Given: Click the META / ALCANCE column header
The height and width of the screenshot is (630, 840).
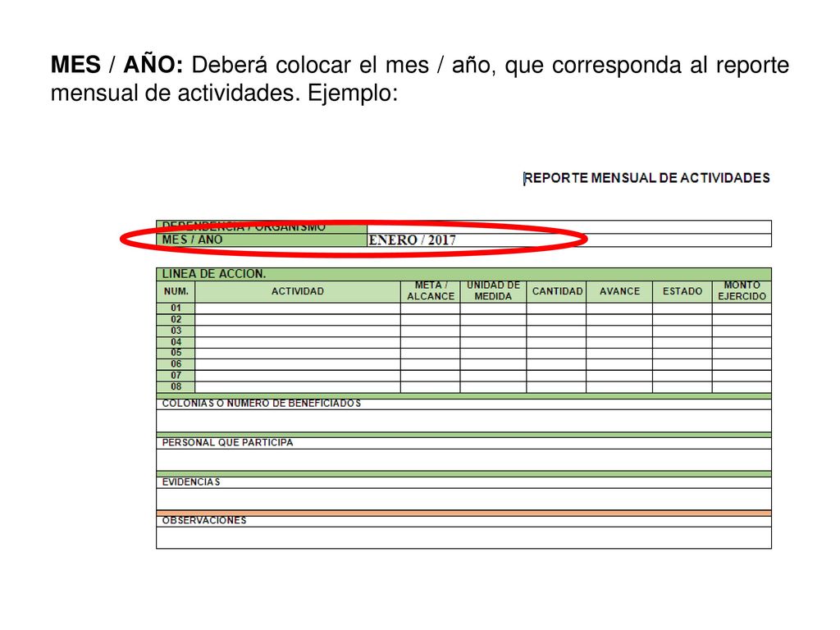Looking at the screenshot, I should pos(430,291).
